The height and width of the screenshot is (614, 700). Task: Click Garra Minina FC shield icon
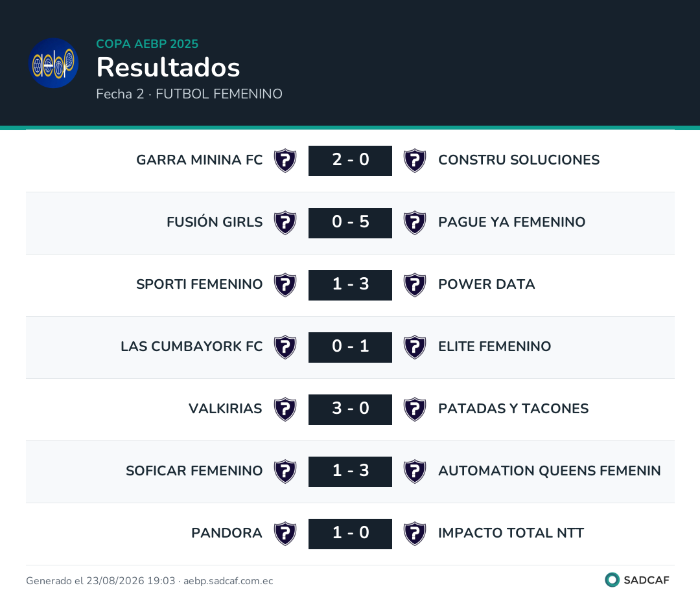click(x=285, y=161)
